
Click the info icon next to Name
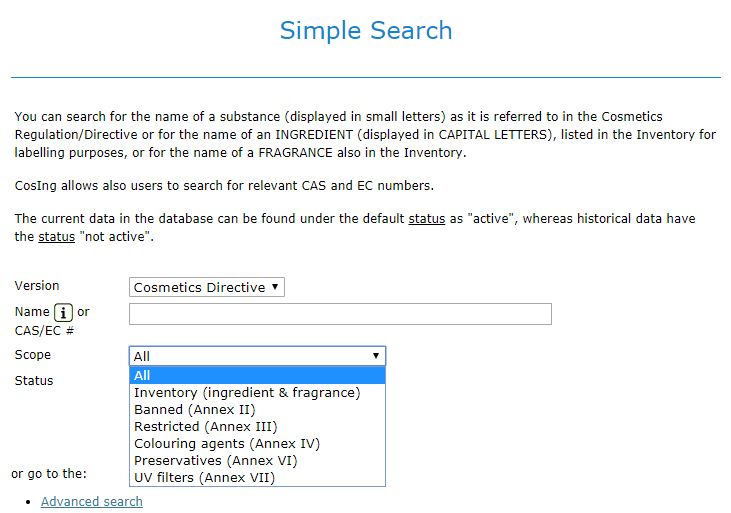[x=64, y=312]
